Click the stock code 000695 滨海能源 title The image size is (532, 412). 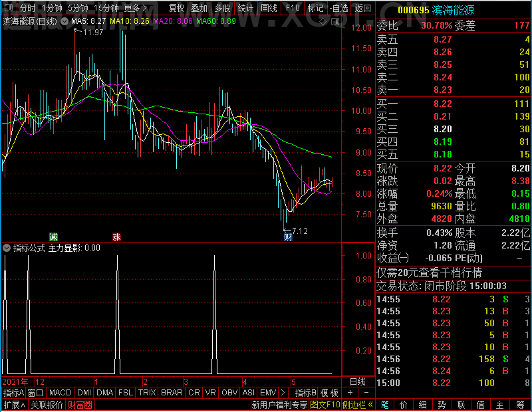pos(436,10)
